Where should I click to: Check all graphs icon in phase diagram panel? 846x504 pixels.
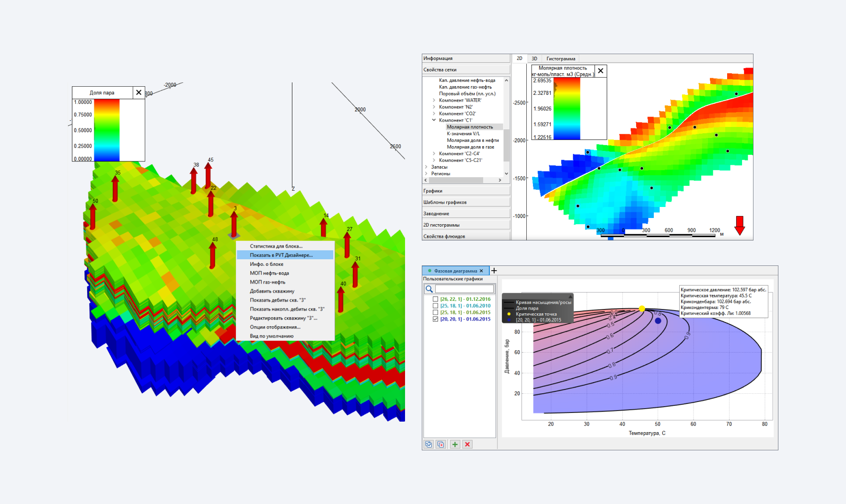[x=429, y=444]
